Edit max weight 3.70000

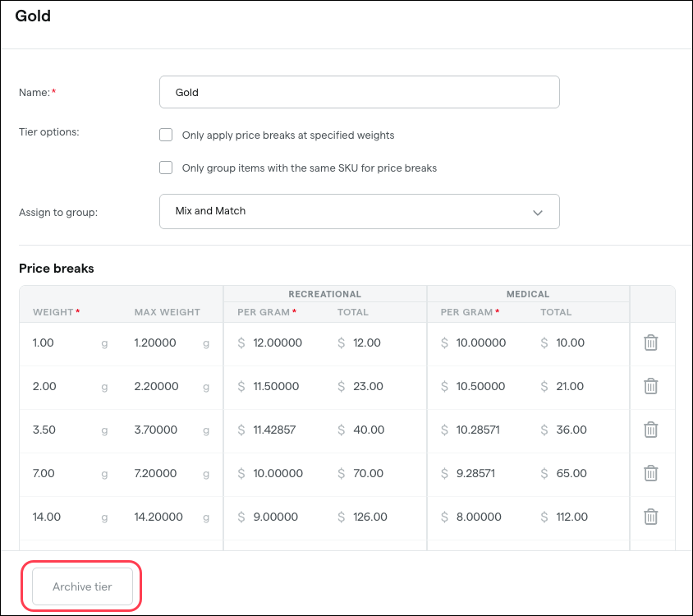click(155, 430)
